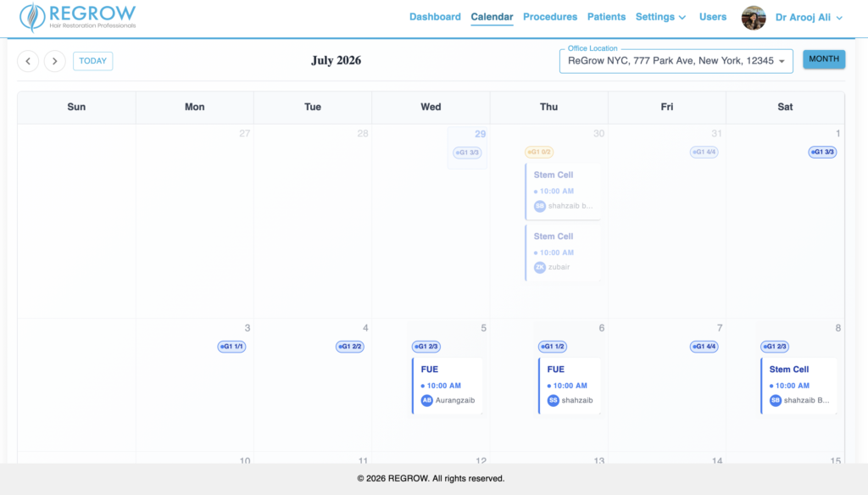Image resolution: width=868 pixels, height=495 pixels.
Task: Click date number 27
Action: (x=244, y=133)
